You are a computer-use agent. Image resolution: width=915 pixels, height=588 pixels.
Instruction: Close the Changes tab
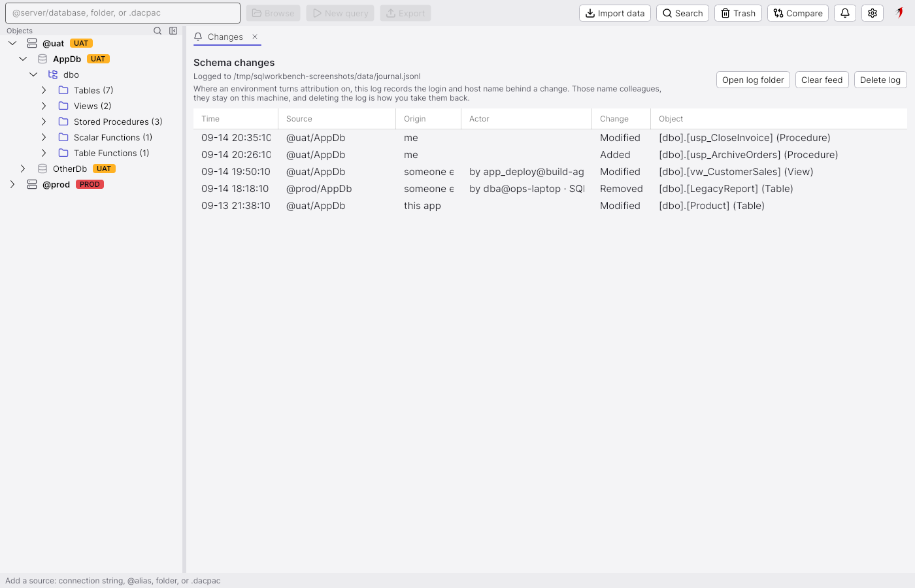point(255,37)
